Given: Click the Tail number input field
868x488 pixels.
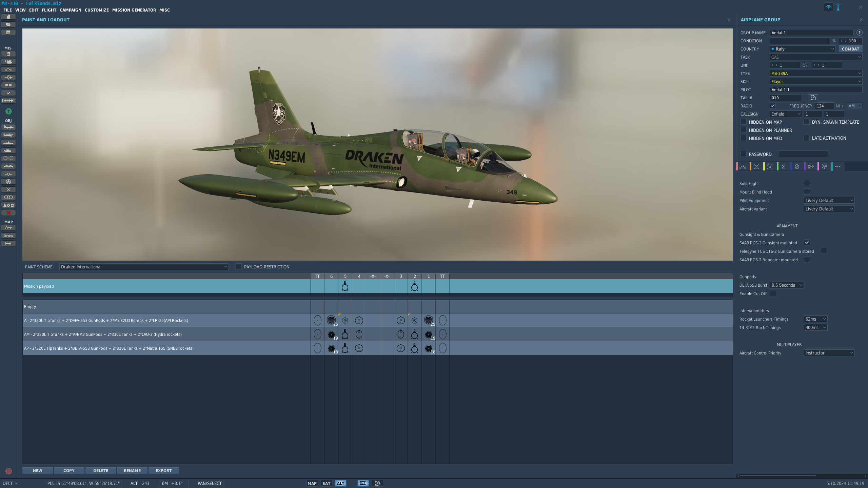Looking at the screenshot, I should click(786, 98).
